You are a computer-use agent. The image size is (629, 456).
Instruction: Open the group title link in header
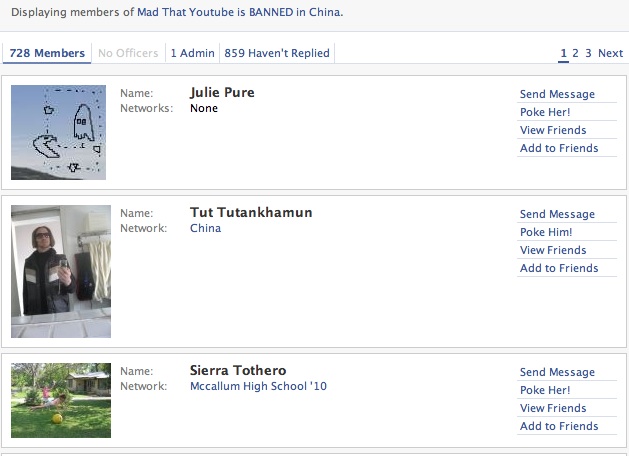pyautogui.click(x=245, y=11)
